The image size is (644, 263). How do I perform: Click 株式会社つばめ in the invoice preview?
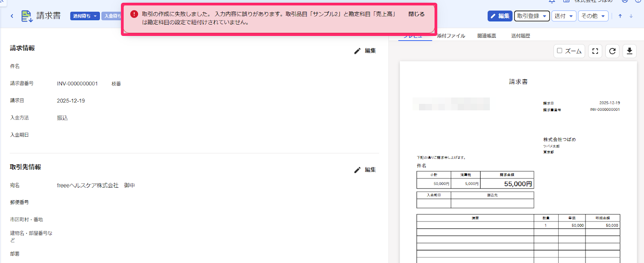559,139
